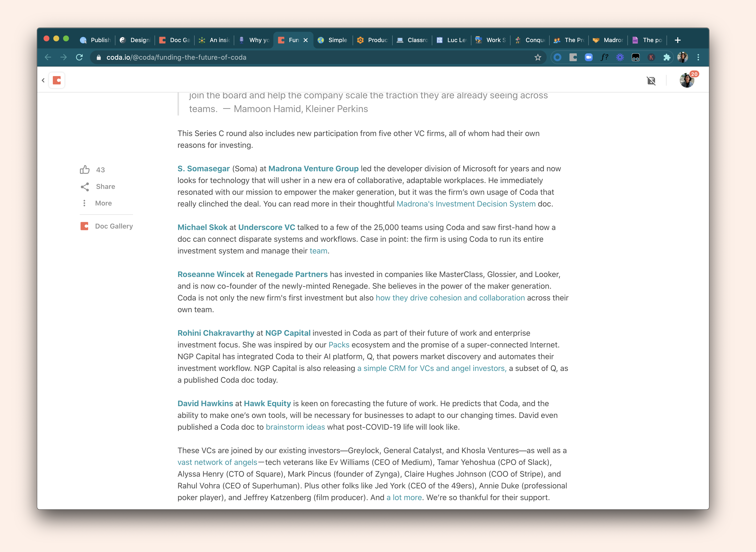Collapse sidebar with the back chevron
Image resolution: width=756 pixels, height=552 pixels.
[43, 80]
